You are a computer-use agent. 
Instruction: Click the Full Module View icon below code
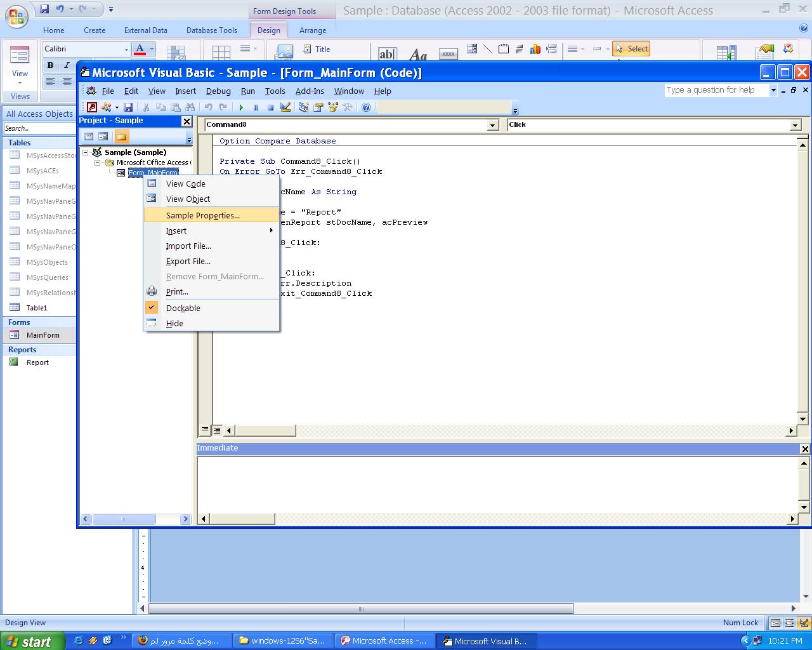click(216, 430)
